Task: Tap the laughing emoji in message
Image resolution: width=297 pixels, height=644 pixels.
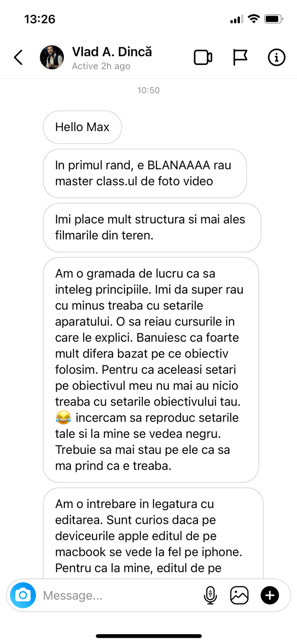Action: (x=63, y=418)
